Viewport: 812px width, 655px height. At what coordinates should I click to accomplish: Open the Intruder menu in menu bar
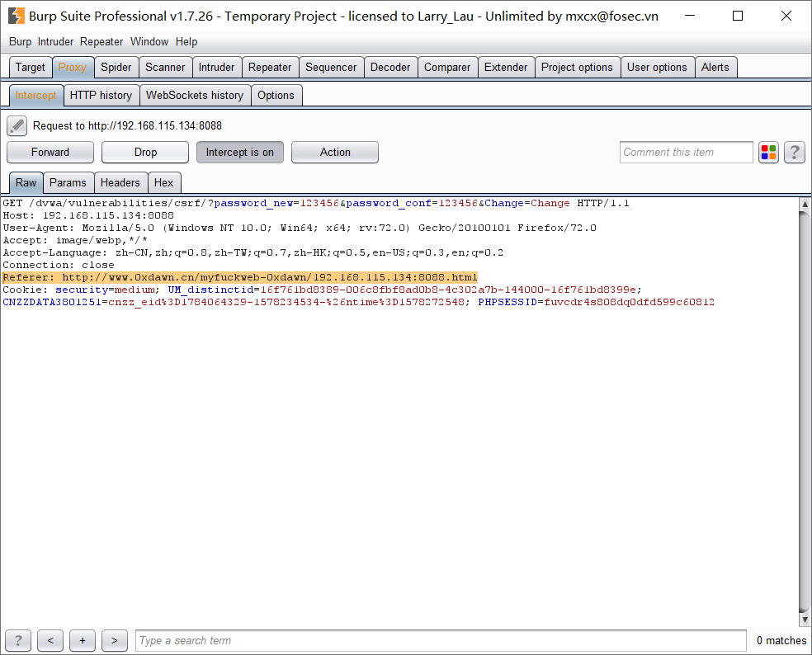pyautogui.click(x=55, y=42)
